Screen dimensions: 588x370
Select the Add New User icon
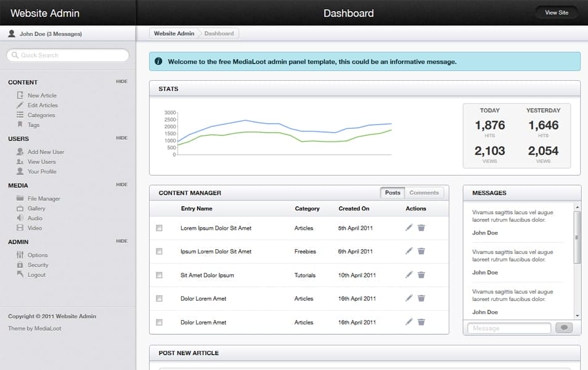(x=21, y=152)
